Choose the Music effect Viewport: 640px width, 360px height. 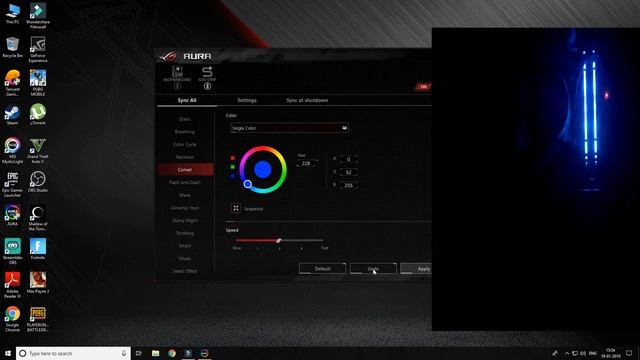pos(185,258)
